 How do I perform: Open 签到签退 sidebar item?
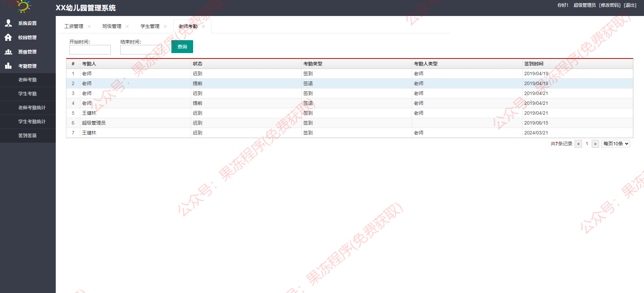[28, 136]
